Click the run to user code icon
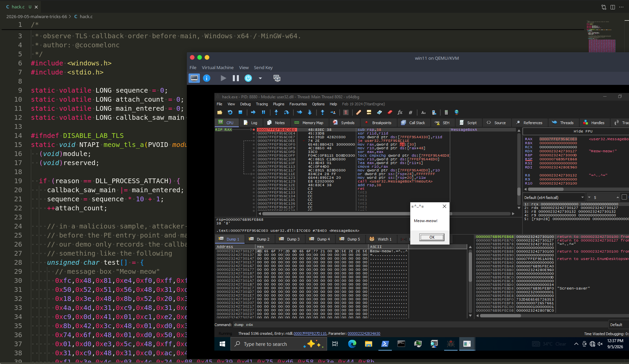Image resolution: width=629 pixels, height=364 pixels. tap(333, 112)
